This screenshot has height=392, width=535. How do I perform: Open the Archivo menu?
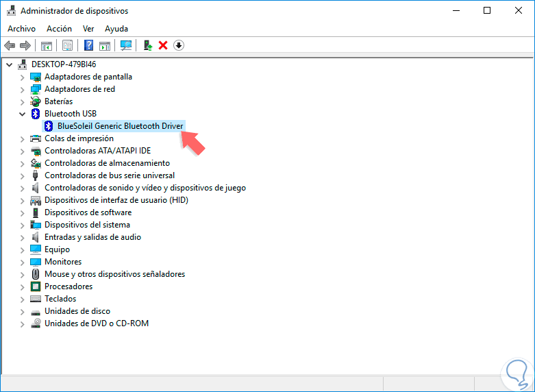click(21, 29)
